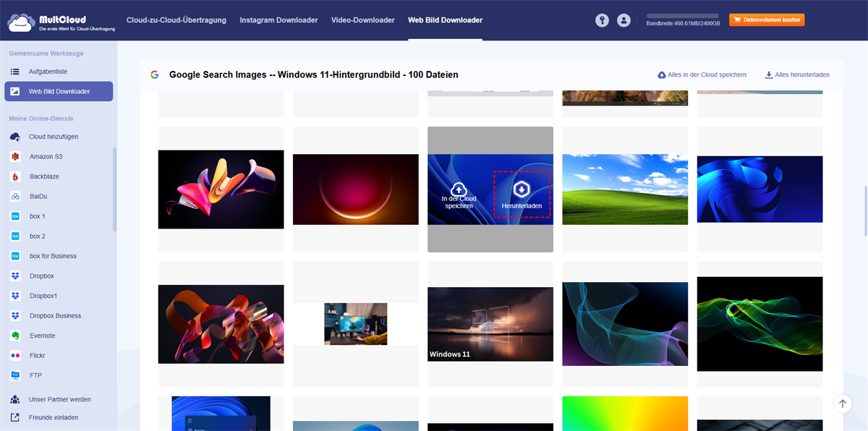Click the Evernote elephant icon
This screenshot has height=431, width=868.
15,336
